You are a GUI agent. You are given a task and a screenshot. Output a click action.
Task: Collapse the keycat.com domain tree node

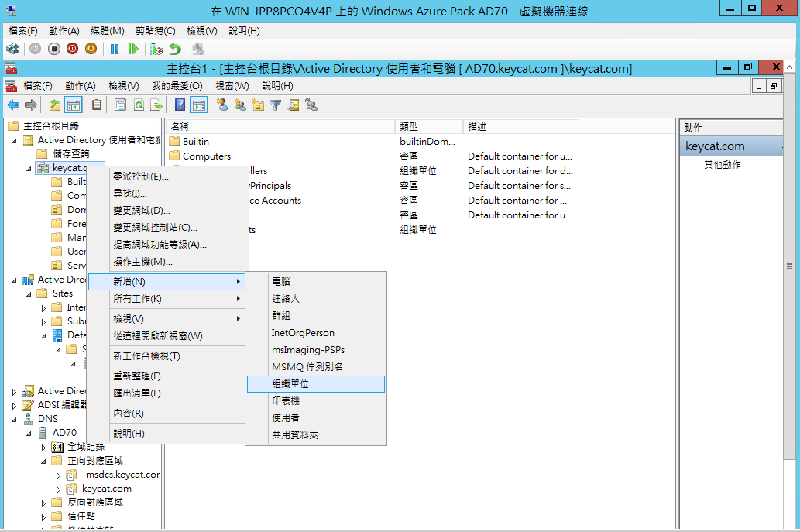pyautogui.click(x=29, y=169)
